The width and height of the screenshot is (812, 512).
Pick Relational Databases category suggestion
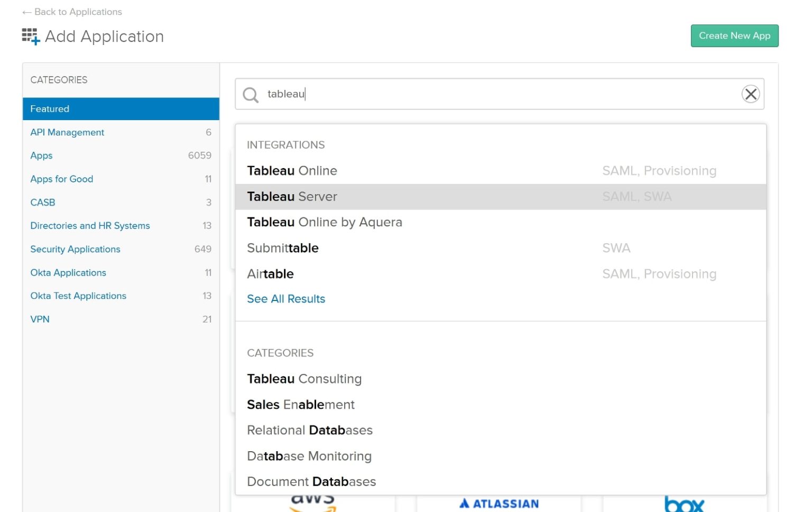(x=309, y=431)
